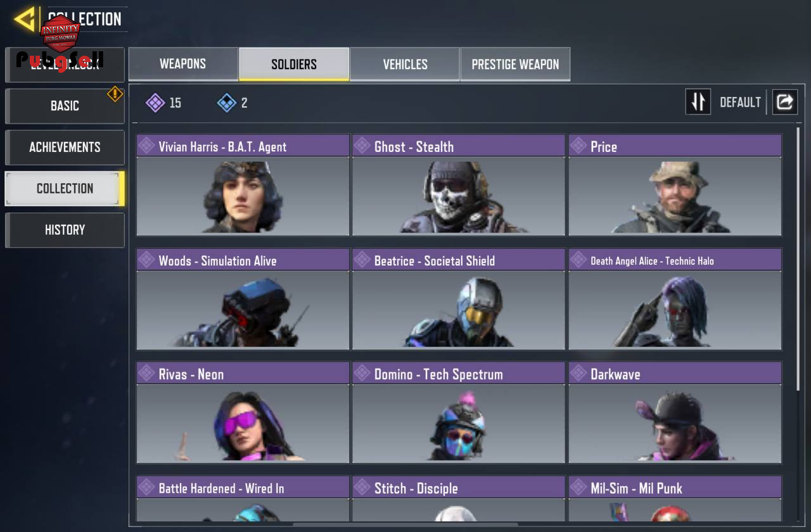Viewport: 811px width, 532px height.
Task: Open the Achievements section
Action: 65,147
